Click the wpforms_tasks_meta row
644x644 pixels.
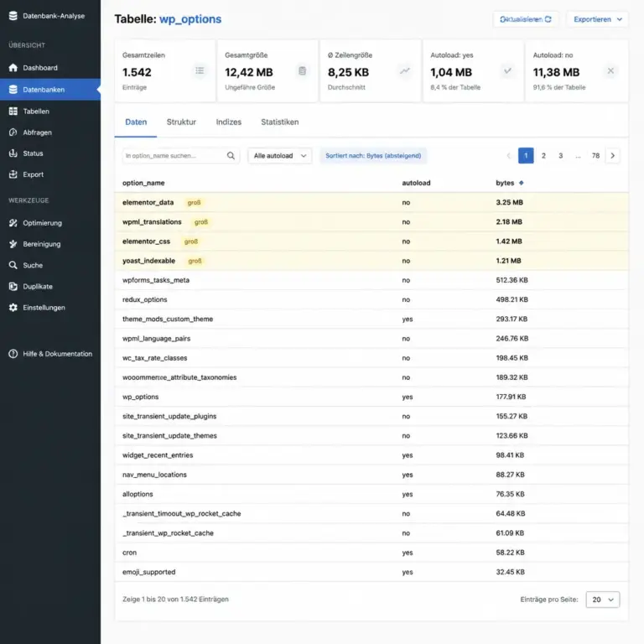point(371,280)
